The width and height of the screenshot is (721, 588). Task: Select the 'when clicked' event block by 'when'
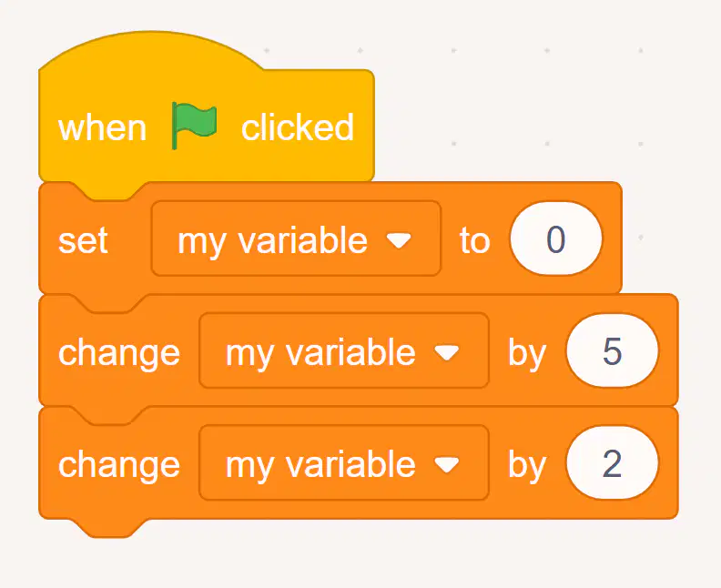[x=102, y=128]
